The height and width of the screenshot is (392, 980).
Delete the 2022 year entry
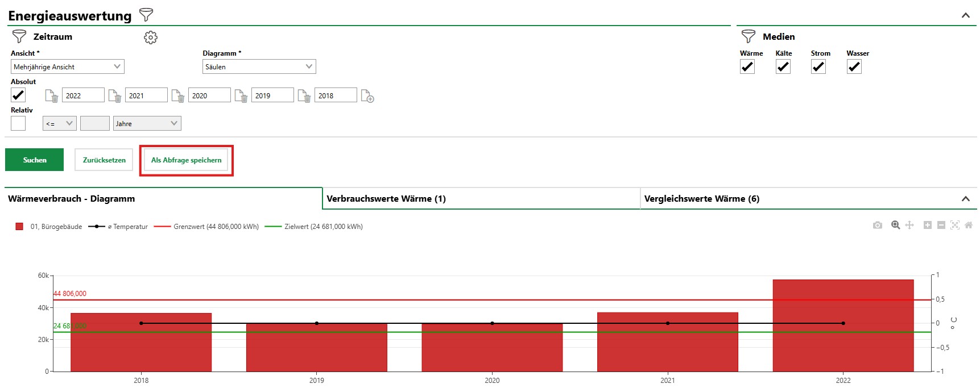(52, 95)
